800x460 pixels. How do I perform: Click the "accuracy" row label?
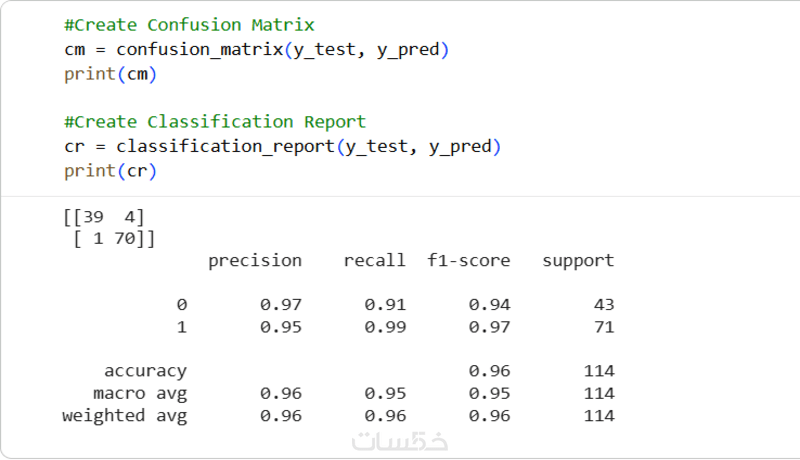(x=145, y=371)
